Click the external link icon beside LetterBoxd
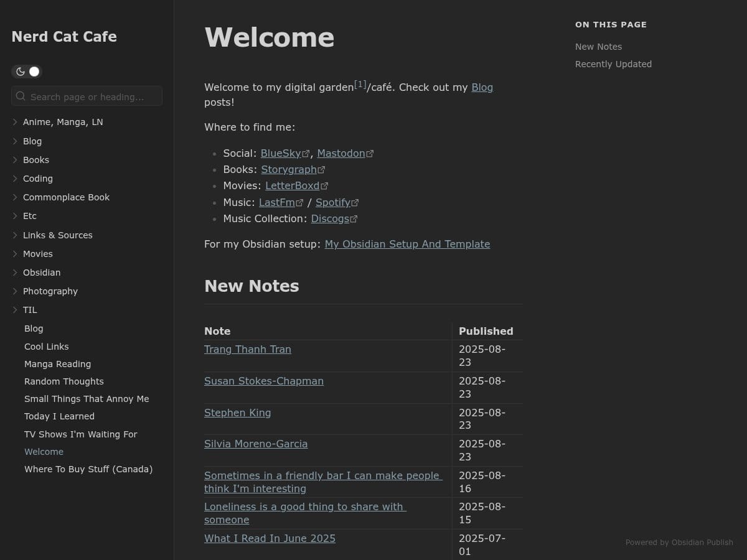This screenshot has width=747, height=560. [324, 186]
